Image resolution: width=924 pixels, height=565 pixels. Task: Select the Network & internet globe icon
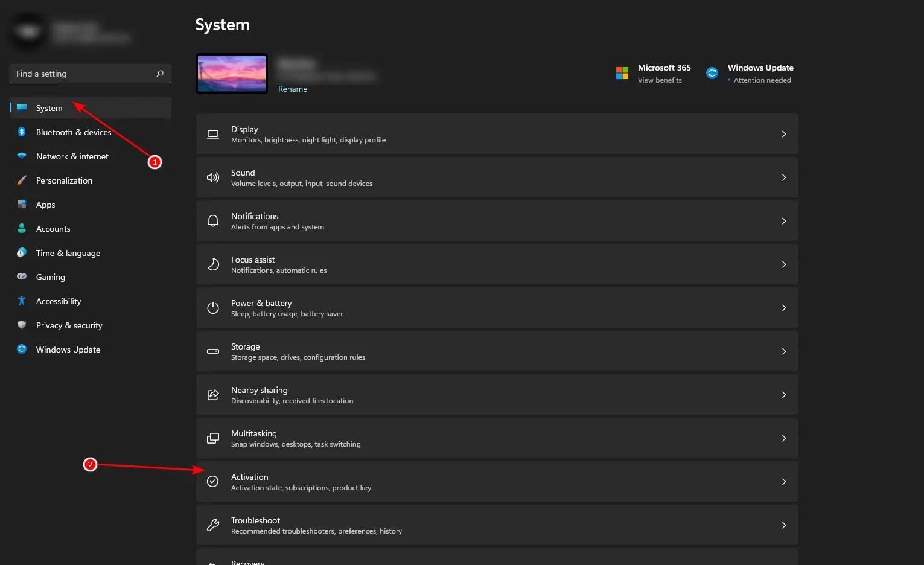pyautogui.click(x=22, y=156)
